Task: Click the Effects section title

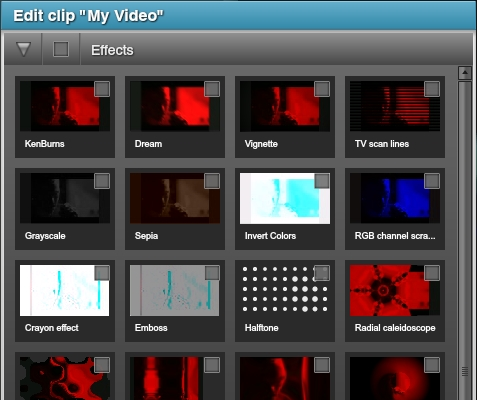Action: click(x=112, y=50)
